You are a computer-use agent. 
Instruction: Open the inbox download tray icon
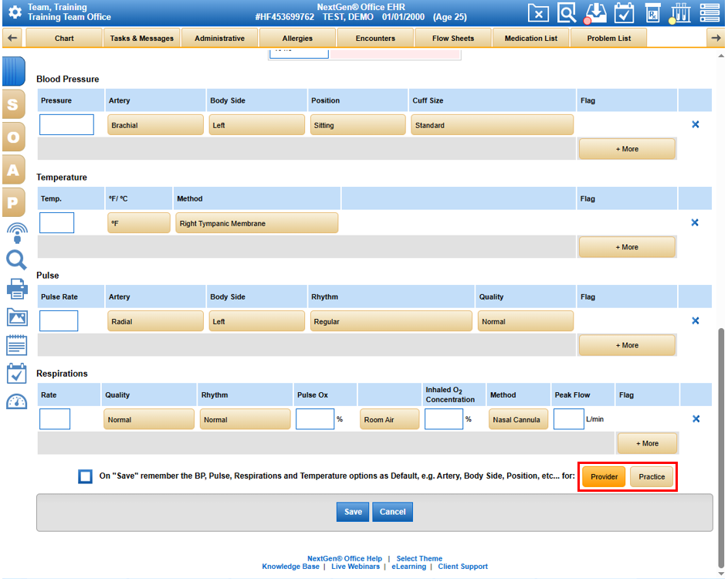click(596, 13)
